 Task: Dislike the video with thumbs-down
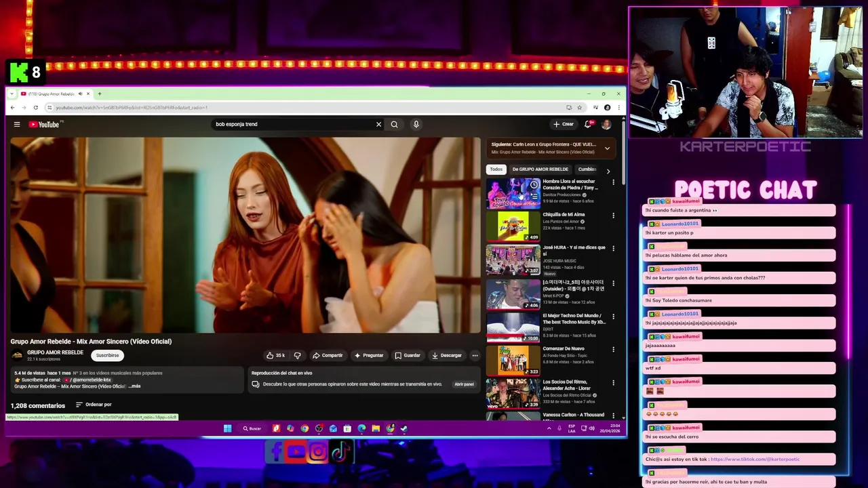(x=297, y=355)
